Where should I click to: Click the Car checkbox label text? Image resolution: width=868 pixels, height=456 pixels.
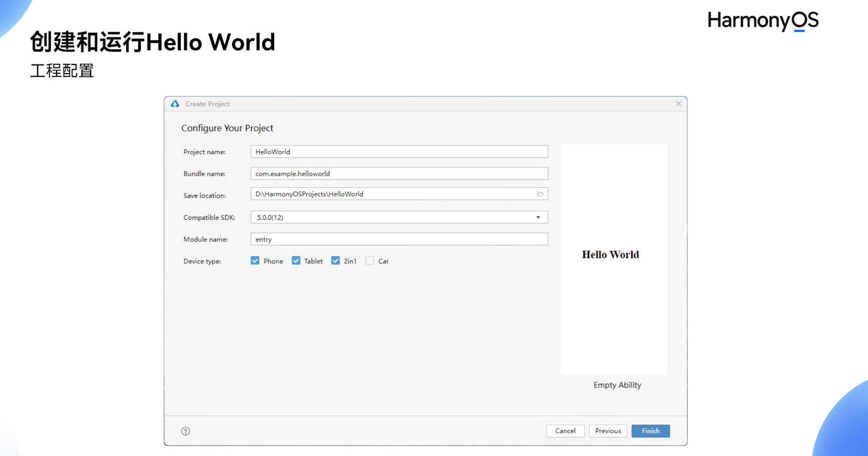tap(383, 261)
